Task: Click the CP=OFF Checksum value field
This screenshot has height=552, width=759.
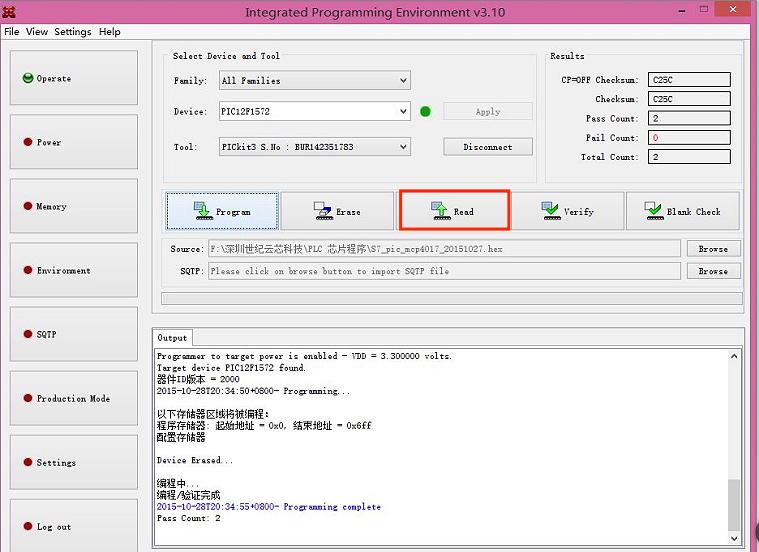Action: tap(689, 80)
